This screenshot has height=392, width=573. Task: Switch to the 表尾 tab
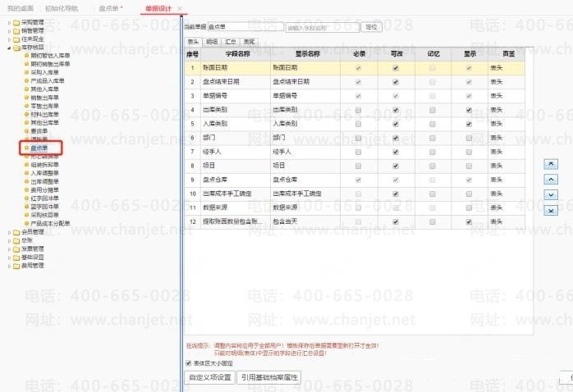[x=250, y=42]
